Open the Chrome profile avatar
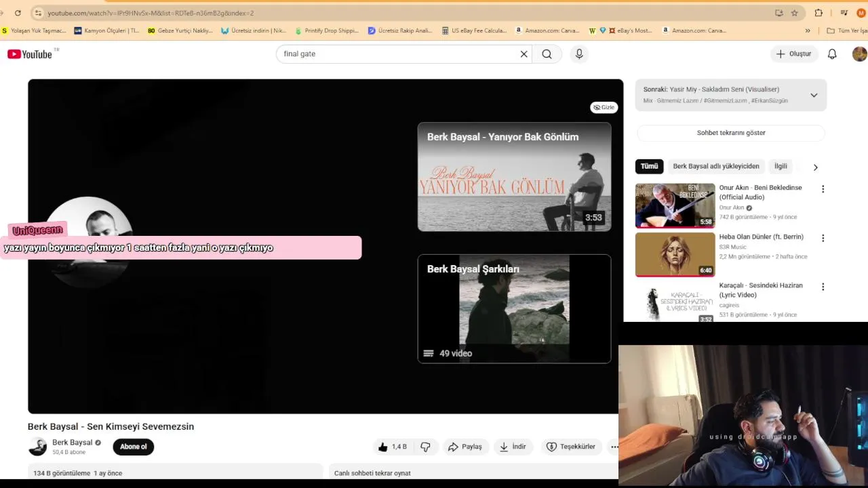The width and height of the screenshot is (868, 488). [x=861, y=13]
